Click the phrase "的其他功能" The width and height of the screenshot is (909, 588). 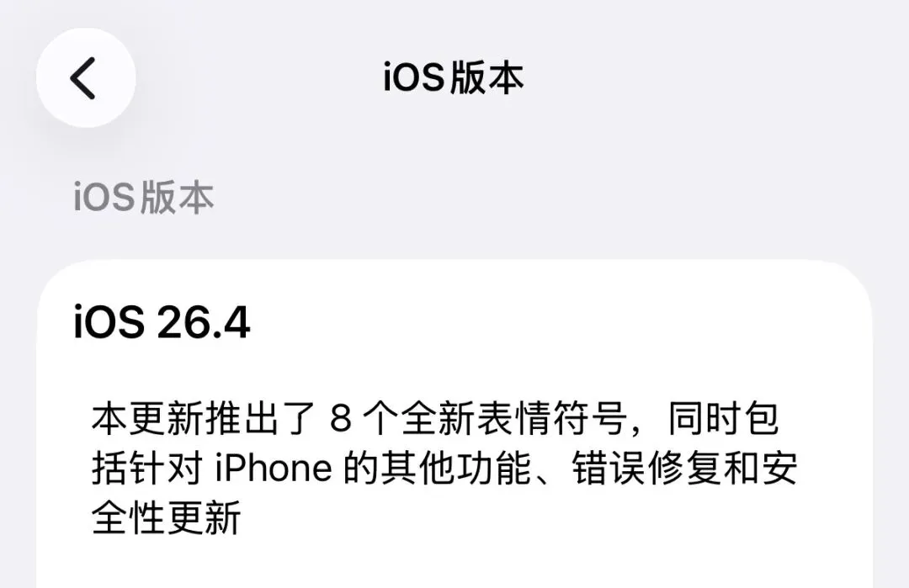439,468
